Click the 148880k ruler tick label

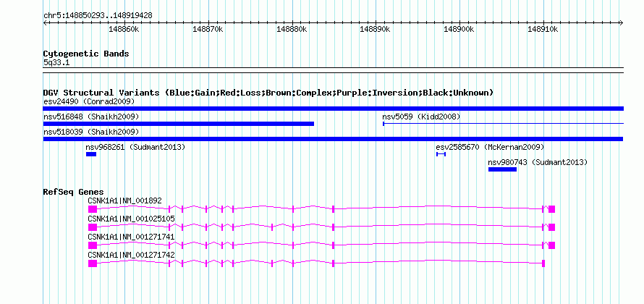(x=292, y=29)
